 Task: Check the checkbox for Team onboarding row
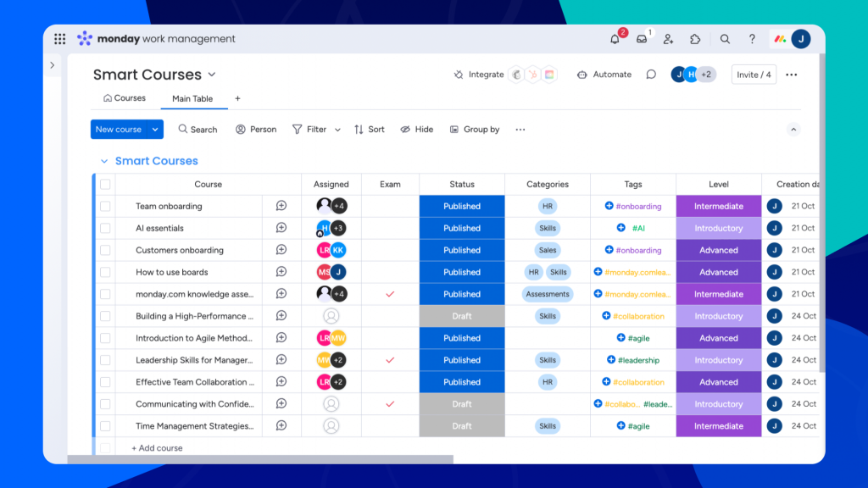coord(106,205)
